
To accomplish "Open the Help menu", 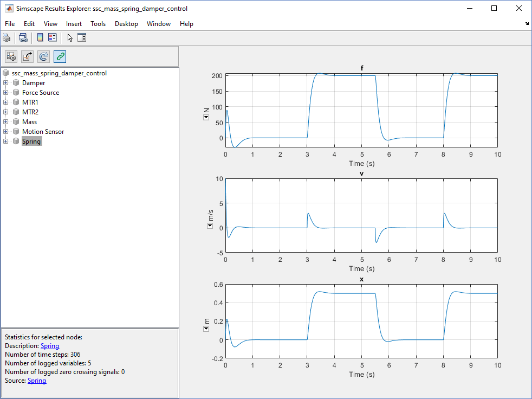I will 186,24.
